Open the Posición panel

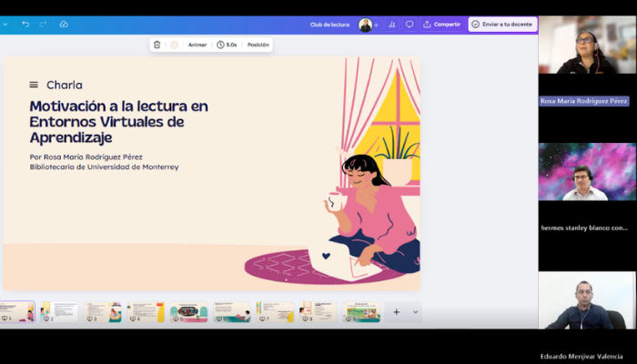click(x=258, y=45)
